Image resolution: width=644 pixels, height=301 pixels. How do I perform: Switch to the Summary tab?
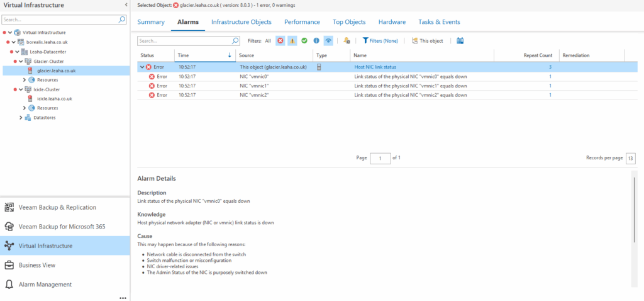coord(151,22)
